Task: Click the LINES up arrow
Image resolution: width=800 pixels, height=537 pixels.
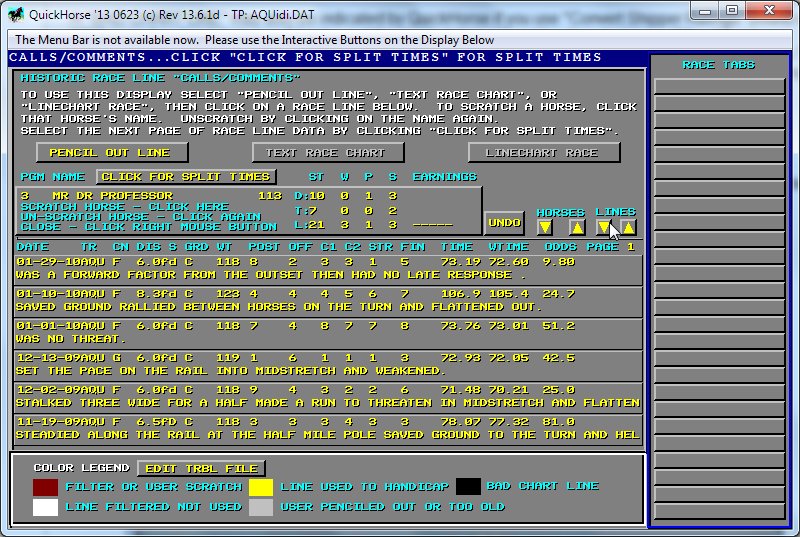Action: click(x=628, y=227)
